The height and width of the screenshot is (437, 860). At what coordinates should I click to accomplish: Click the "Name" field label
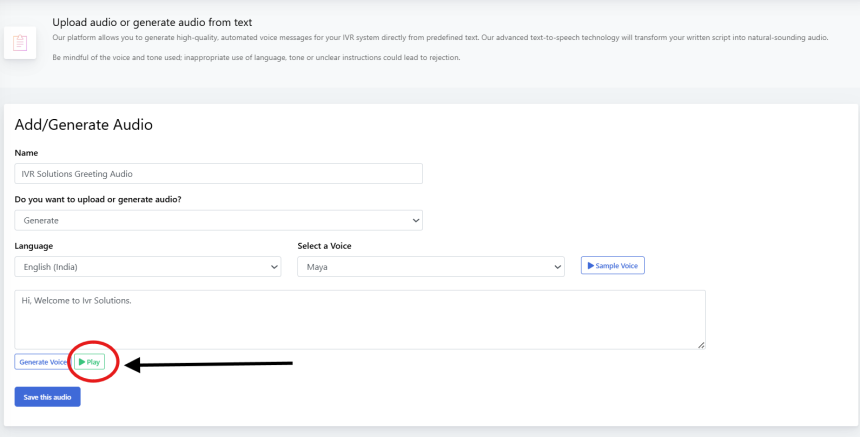click(x=26, y=153)
